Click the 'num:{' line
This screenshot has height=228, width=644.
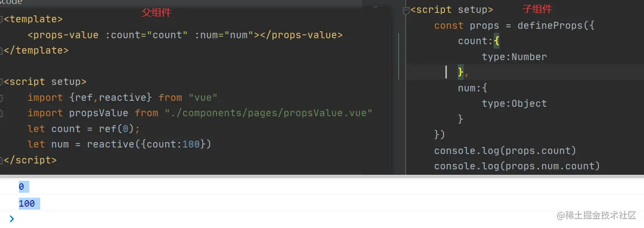point(473,88)
